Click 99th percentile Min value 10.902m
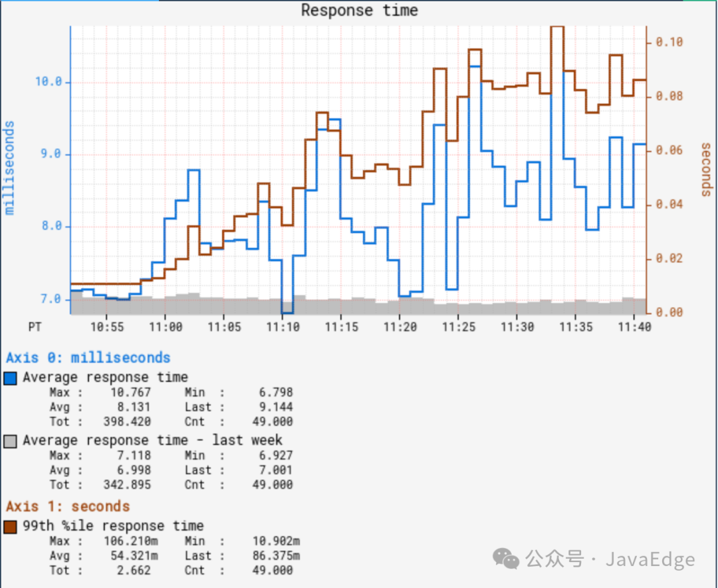This screenshot has width=718, height=588. coord(276,541)
